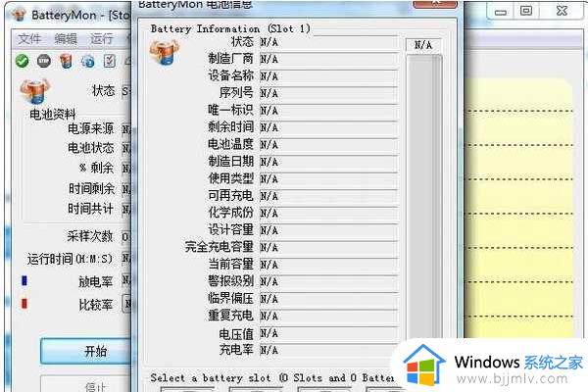Click the 制造厂商 value field
This screenshot has height=392, width=588.
(x=328, y=59)
